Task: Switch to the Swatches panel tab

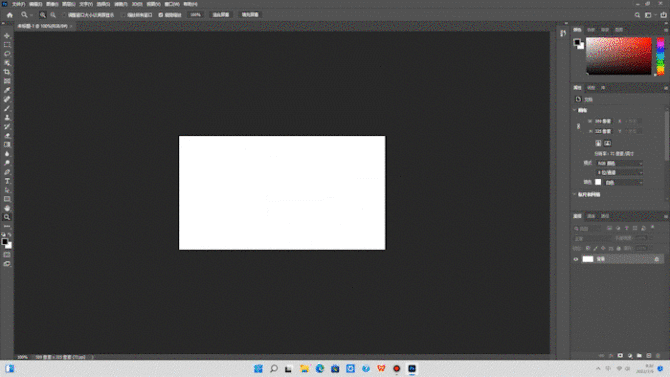Action: click(591, 30)
